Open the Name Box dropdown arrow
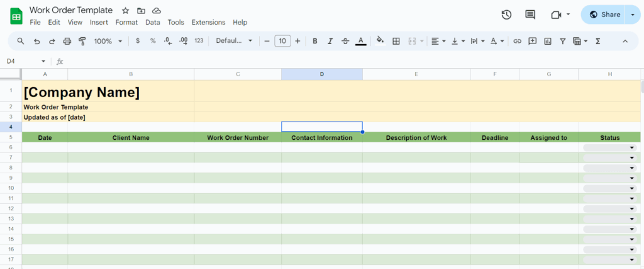644x269 pixels. coord(43,61)
